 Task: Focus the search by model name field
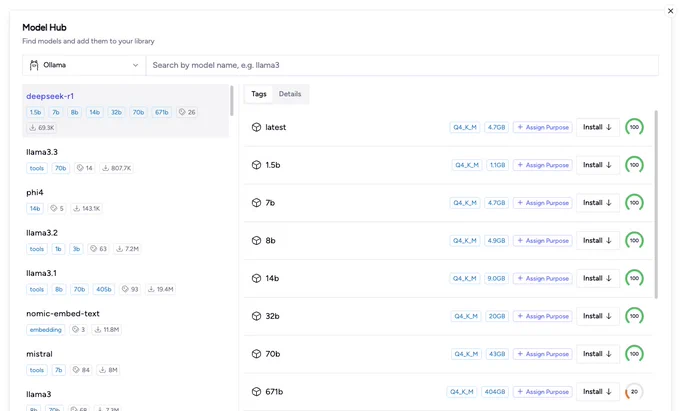point(402,65)
